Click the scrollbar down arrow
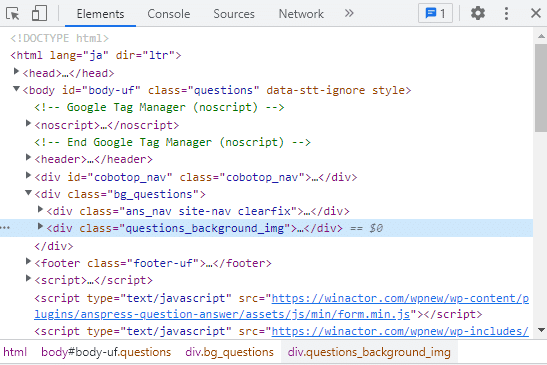The image size is (547, 365). tap(541, 330)
